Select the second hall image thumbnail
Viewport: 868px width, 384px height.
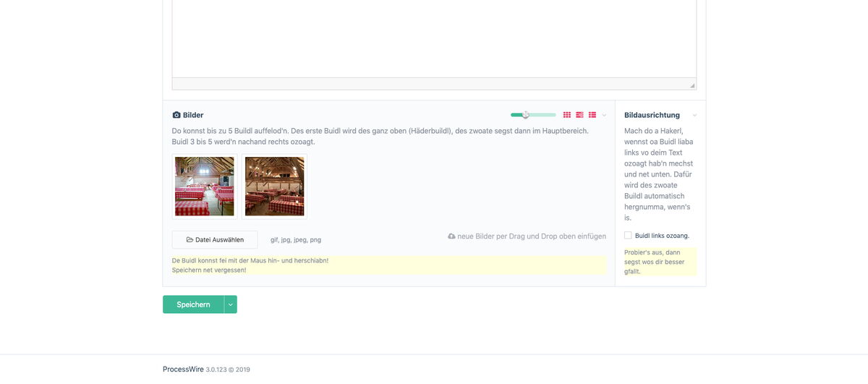click(x=274, y=187)
